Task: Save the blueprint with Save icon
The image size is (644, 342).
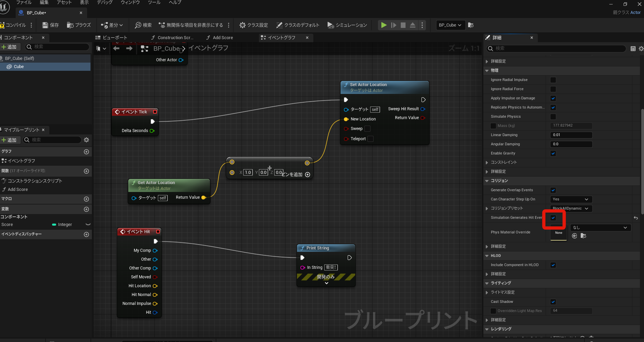Action: (x=50, y=25)
